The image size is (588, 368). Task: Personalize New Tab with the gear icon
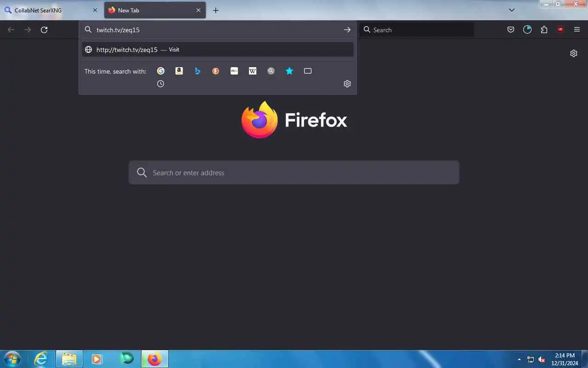[x=574, y=53]
